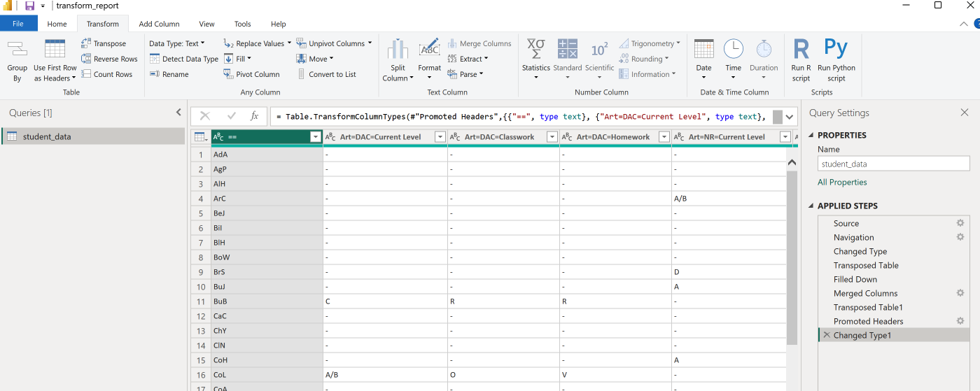Image resolution: width=980 pixels, height=391 pixels.
Task: Open the Group By tool
Action: (x=17, y=60)
